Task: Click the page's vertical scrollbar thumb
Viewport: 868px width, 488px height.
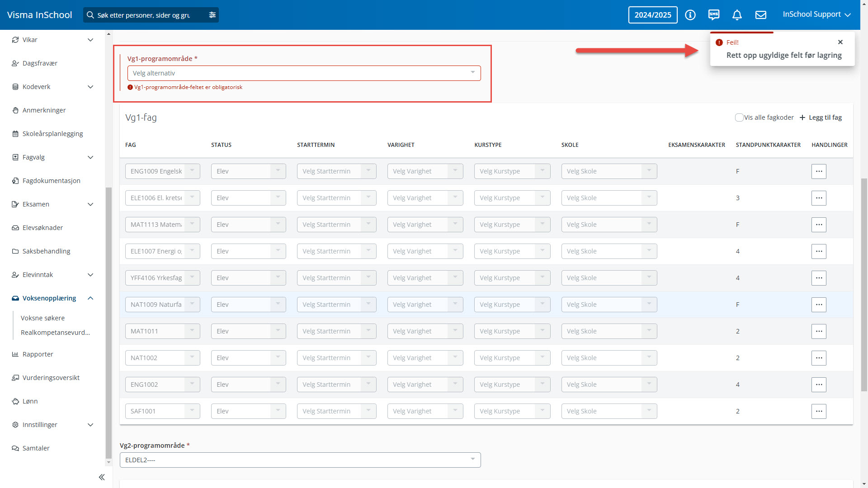Action: [x=864, y=285]
